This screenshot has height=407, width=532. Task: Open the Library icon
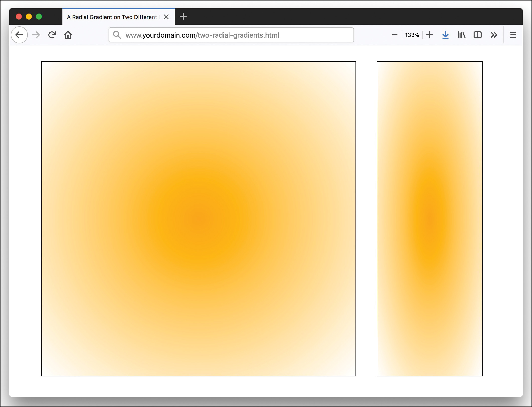[461, 35]
